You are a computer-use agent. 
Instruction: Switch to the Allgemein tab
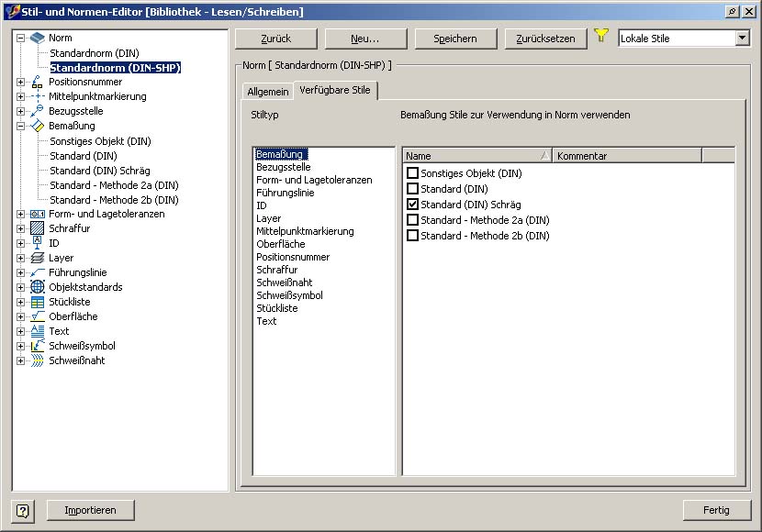[x=268, y=91]
